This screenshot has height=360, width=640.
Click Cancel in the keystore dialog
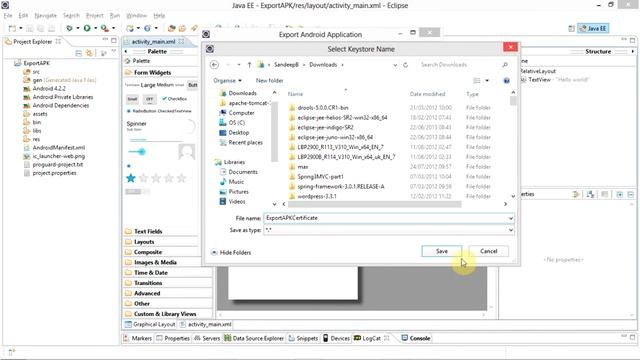coord(489,251)
